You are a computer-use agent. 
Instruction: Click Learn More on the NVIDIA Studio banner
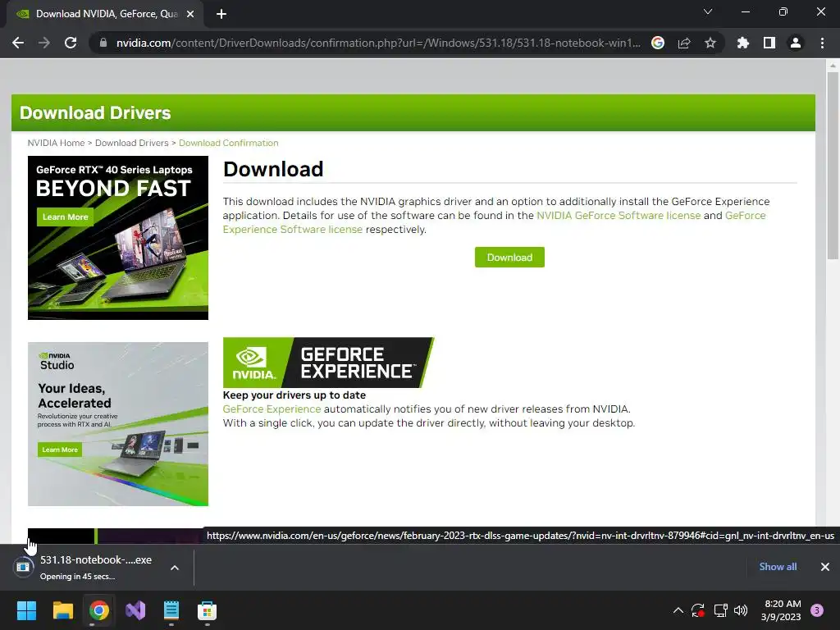coord(60,450)
